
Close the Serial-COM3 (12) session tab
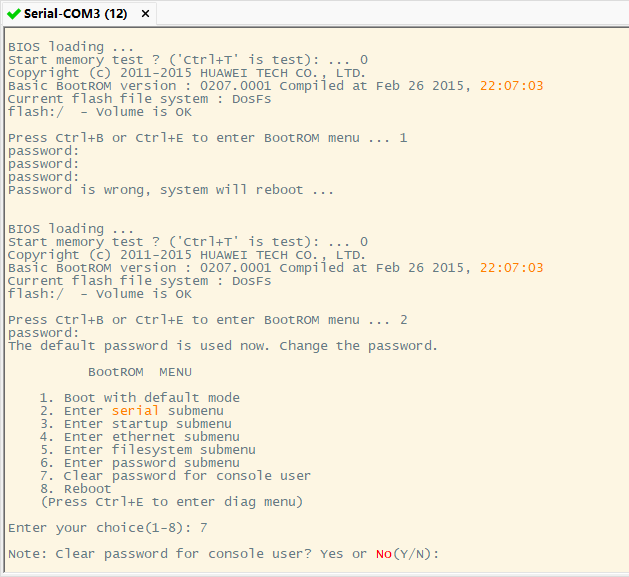(x=145, y=15)
